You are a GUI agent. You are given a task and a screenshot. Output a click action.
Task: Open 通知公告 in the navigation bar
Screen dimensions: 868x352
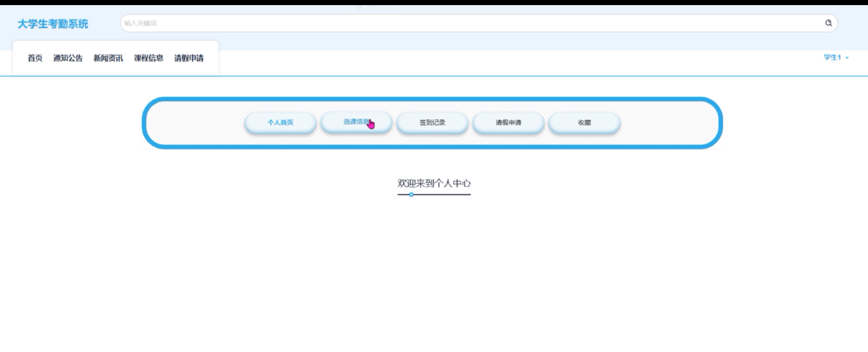pos(68,58)
